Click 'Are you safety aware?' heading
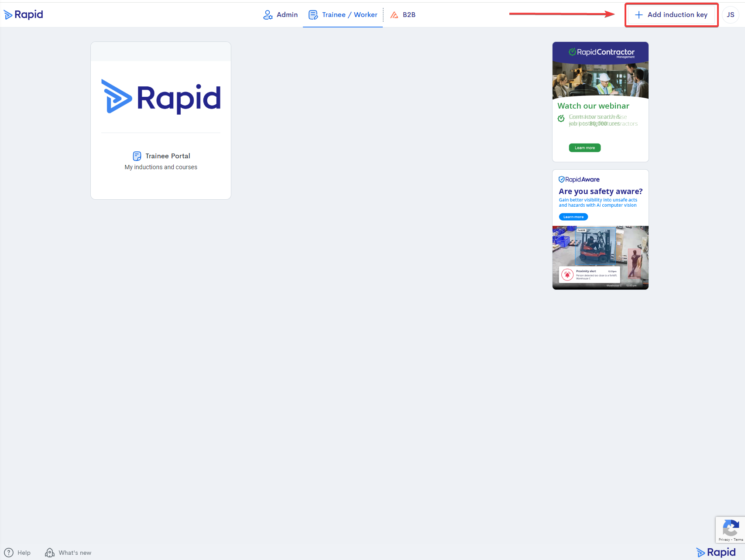 (601, 191)
